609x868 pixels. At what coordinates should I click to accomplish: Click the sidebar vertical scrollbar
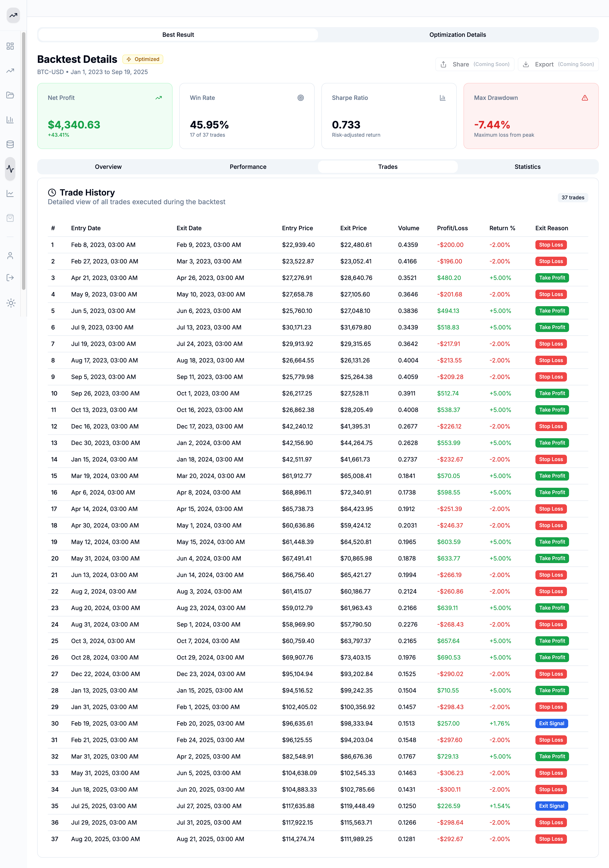pyautogui.click(x=24, y=161)
